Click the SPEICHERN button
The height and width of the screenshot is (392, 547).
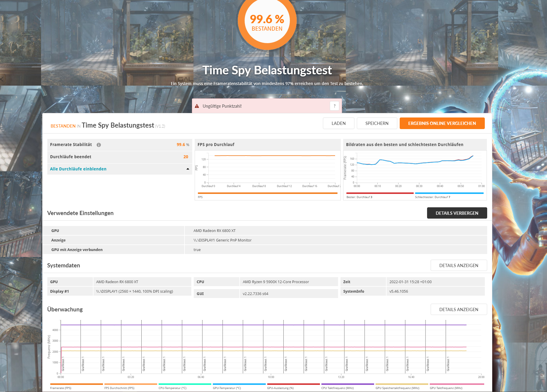tap(377, 123)
